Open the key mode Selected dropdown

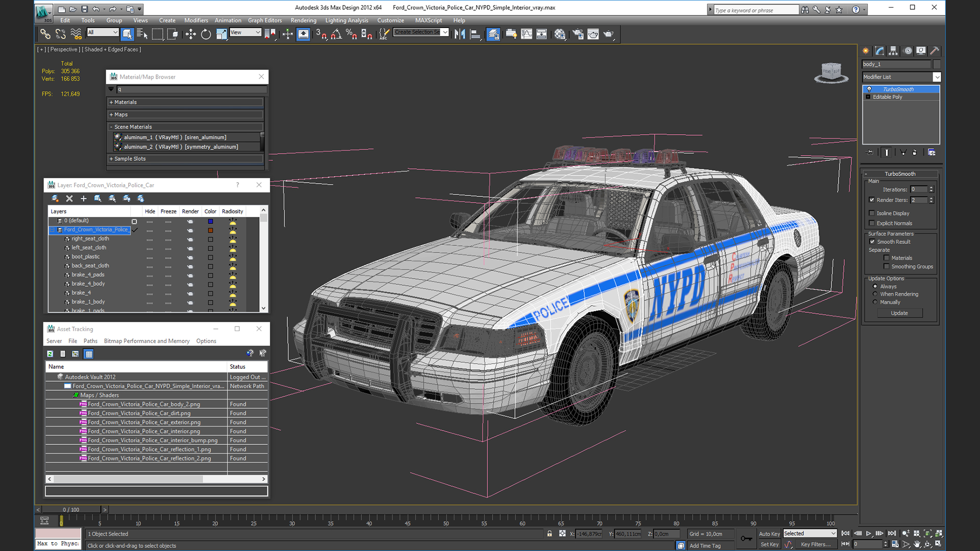coord(810,534)
